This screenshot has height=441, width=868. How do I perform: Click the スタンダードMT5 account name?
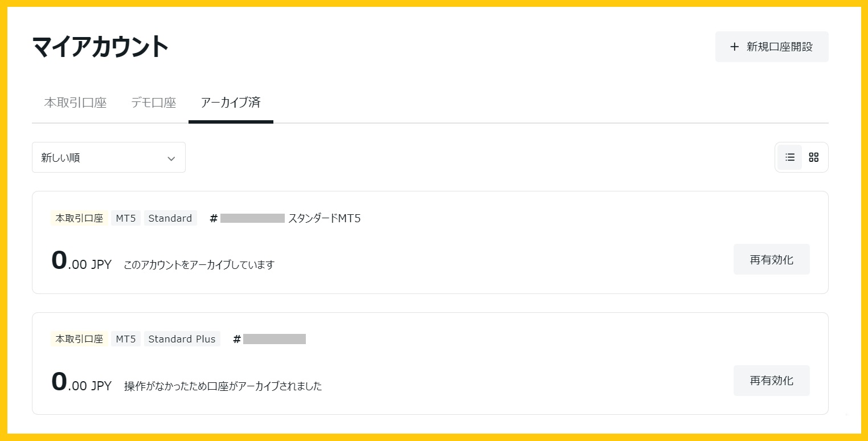tap(324, 218)
